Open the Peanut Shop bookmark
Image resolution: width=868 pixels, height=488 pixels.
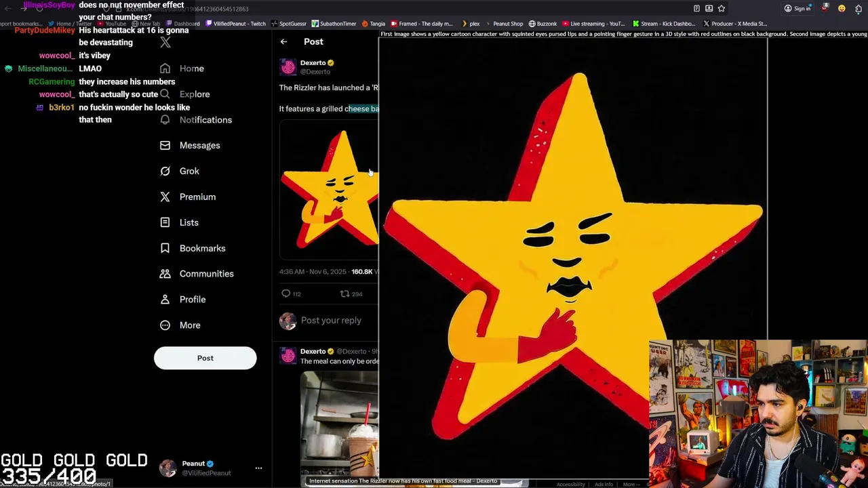click(x=503, y=24)
